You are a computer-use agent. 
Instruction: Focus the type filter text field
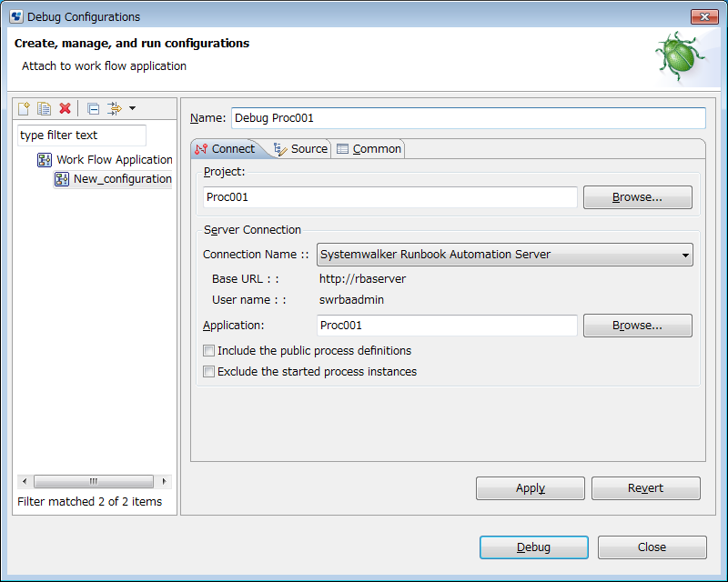click(x=82, y=135)
